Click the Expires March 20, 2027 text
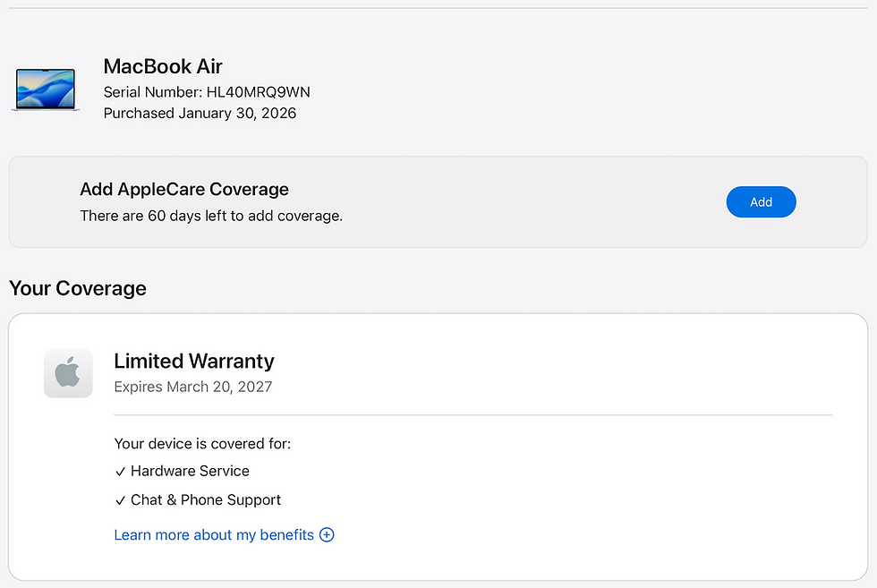877x588 pixels. click(x=193, y=387)
